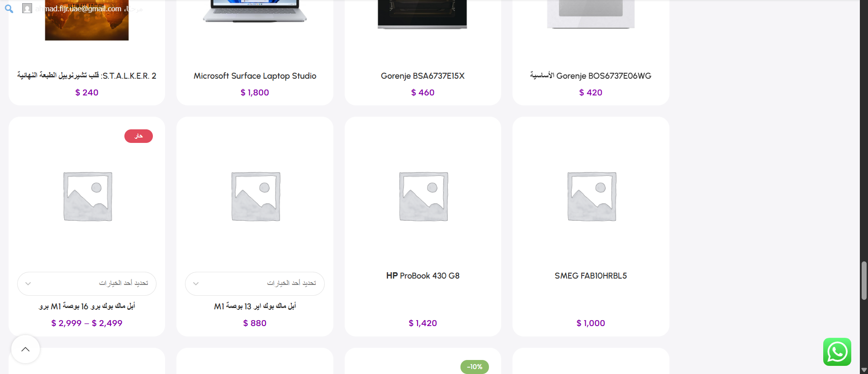Click the user avatar icon
Viewport: 868px width, 374px height.
pyautogui.click(x=27, y=8)
